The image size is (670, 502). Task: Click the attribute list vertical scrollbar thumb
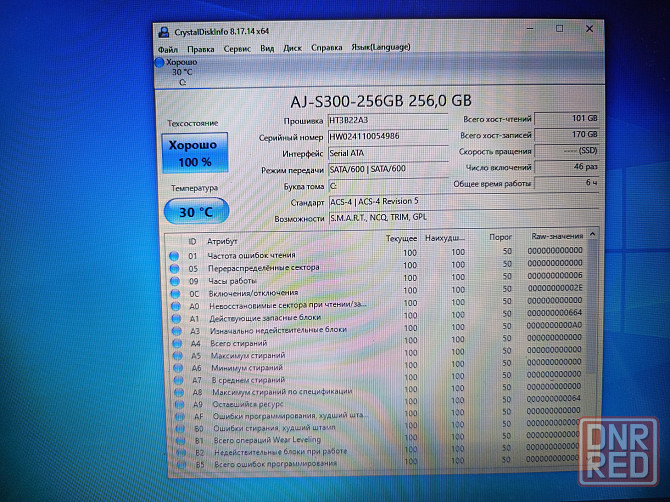(x=592, y=305)
